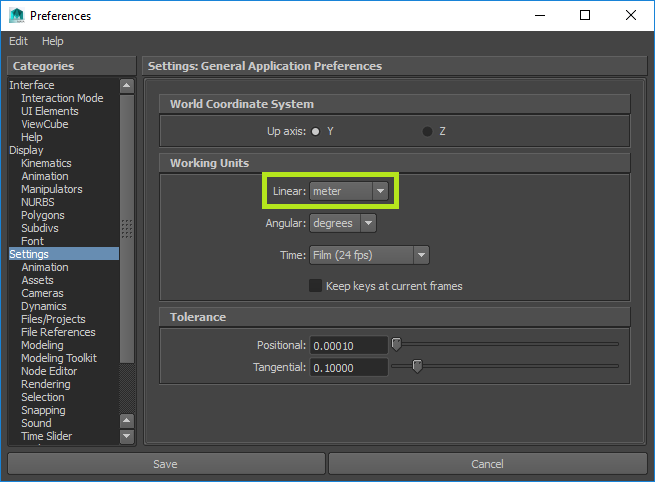Screen dimensions: 655x482
Task: Click the Cancel button
Action: coord(487,464)
